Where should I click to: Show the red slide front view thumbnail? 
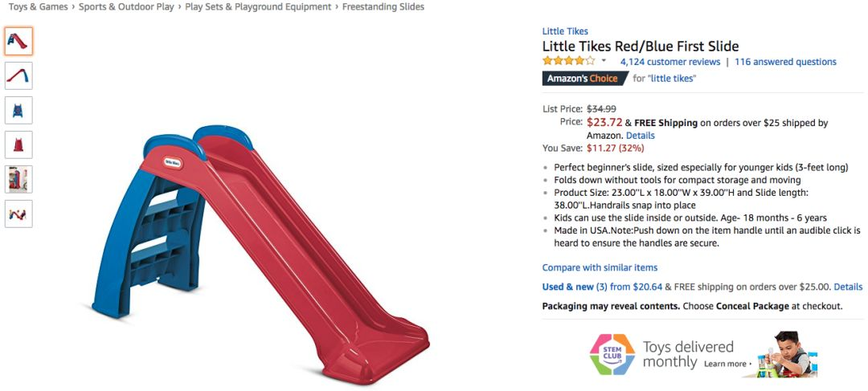18,145
